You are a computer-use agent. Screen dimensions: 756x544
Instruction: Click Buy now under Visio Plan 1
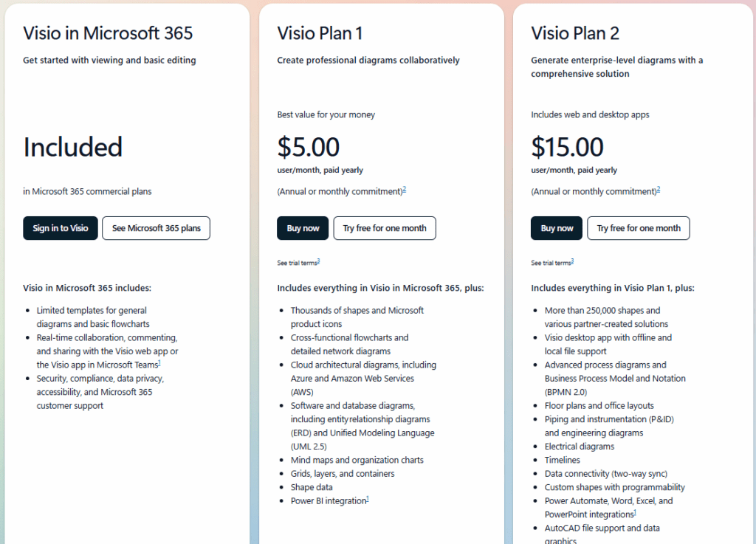pyautogui.click(x=302, y=228)
